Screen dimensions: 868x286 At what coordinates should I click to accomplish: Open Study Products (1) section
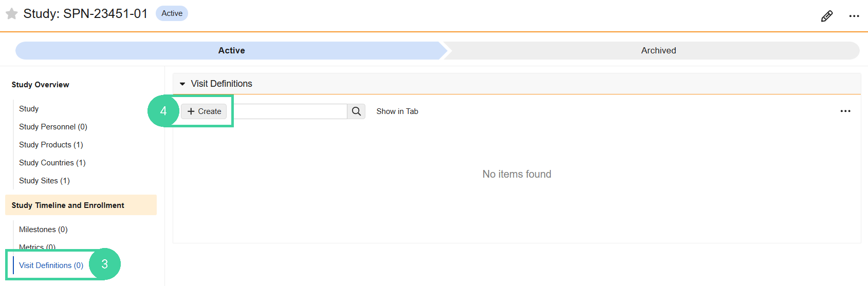(51, 145)
